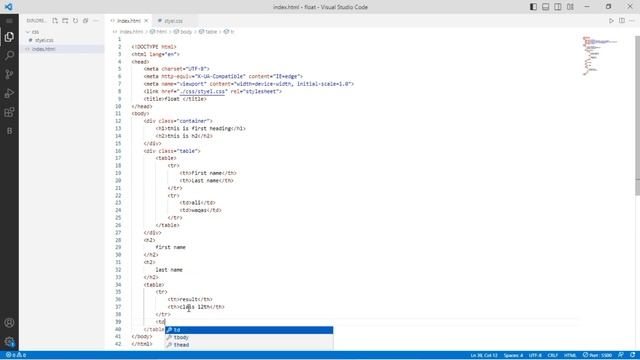Open the ./css/styel.css link on line 8
Image resolution: width=640 pixels, height=360 pixels.
(x=202, y=91)
